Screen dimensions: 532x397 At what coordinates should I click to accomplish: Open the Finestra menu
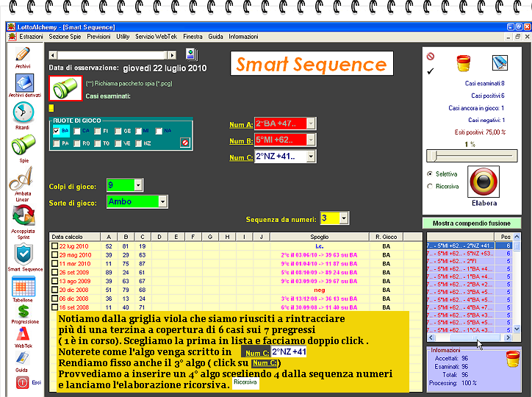coord(193,36)
